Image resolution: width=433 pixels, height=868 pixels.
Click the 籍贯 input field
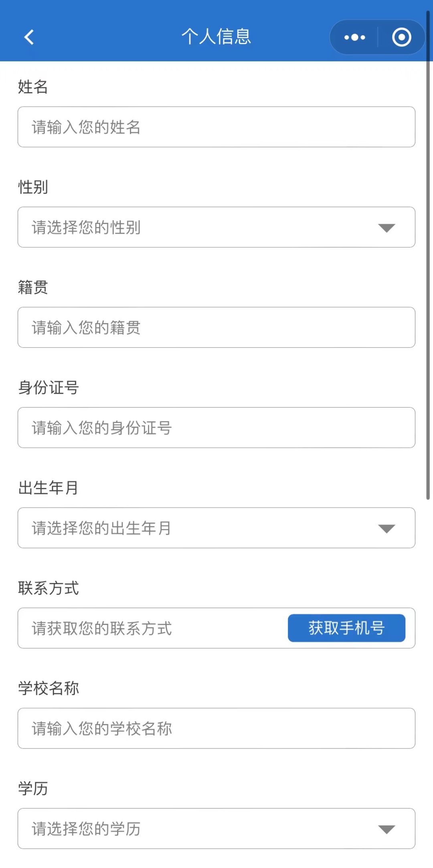point(216,327)
